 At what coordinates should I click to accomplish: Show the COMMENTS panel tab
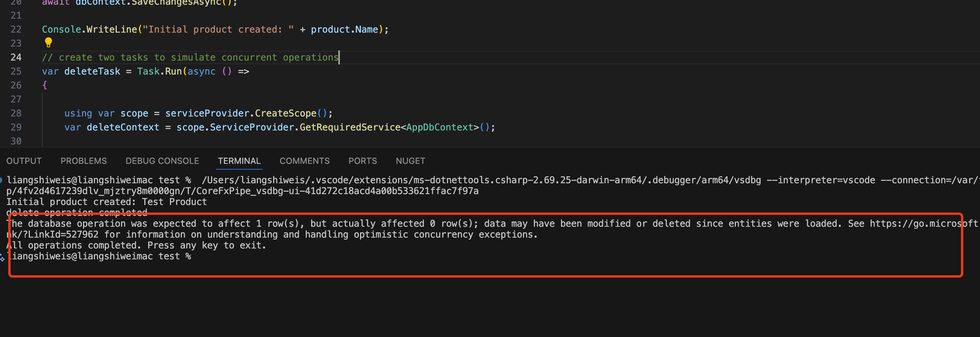point(305,161)
